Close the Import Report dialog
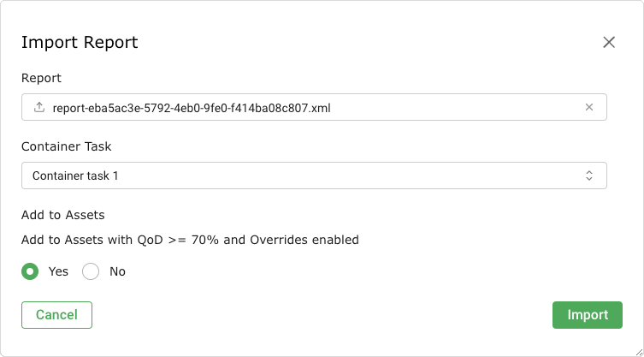This screenshot has width=644, height=357. [x=609, y=43]
